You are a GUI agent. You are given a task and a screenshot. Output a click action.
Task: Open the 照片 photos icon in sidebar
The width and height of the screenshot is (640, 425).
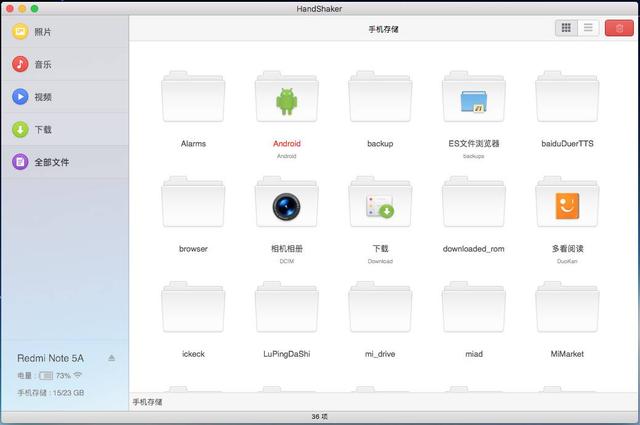(x=20, y=31)
